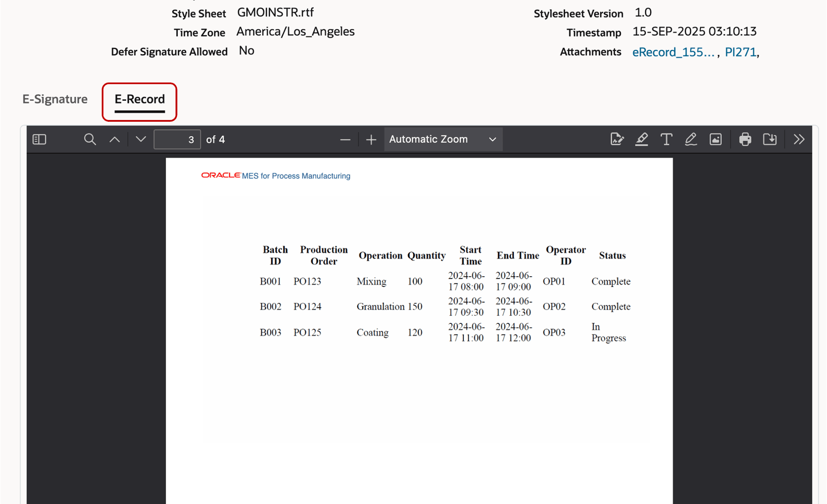Switch to the E-Signature tab
827x504 pixels.
tap(55, 99)
